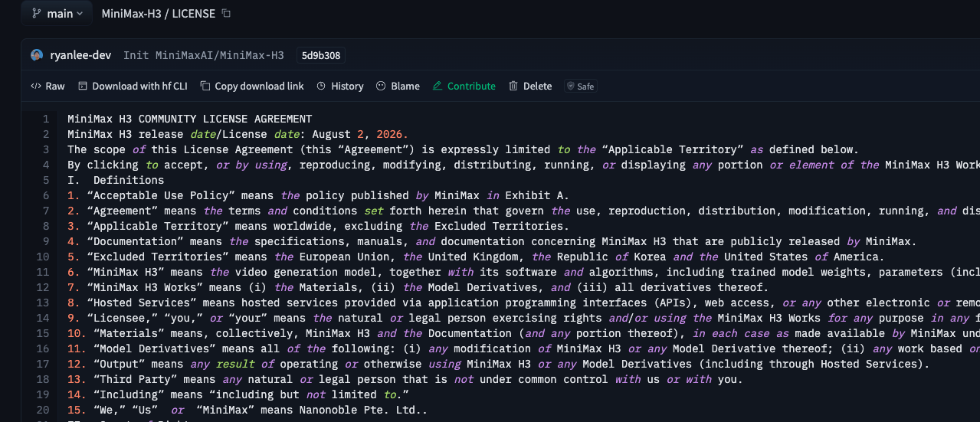Click the "Documentation" definition line
980x422 pixels.
click(x=492, y=241)
